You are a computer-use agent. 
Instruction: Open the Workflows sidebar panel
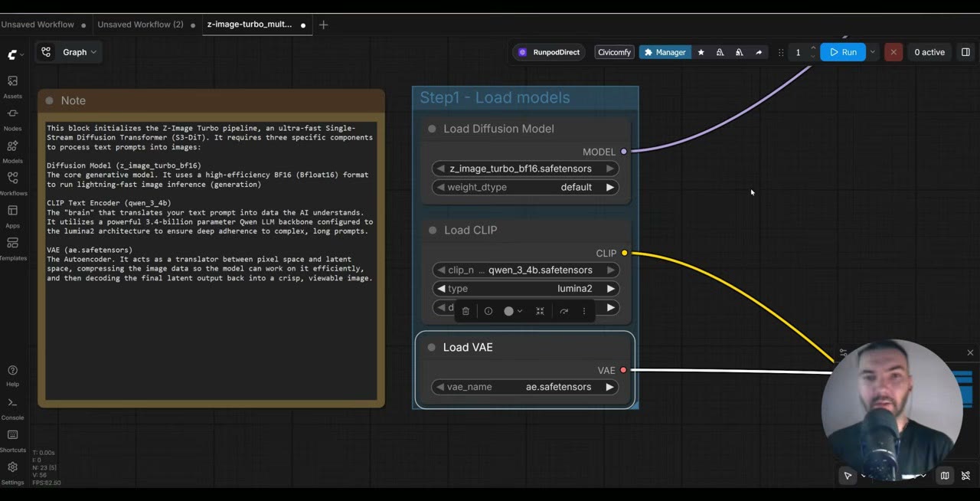pyautogui.click(x=12, y=183)
